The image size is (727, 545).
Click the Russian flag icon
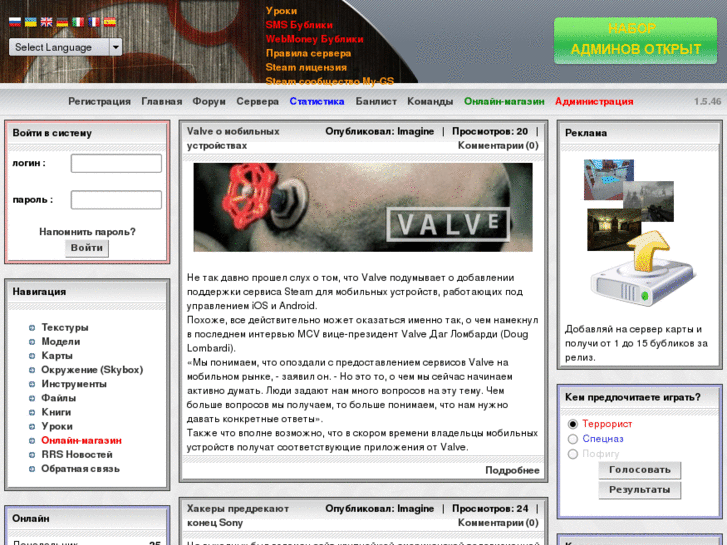tap(15, 22)
